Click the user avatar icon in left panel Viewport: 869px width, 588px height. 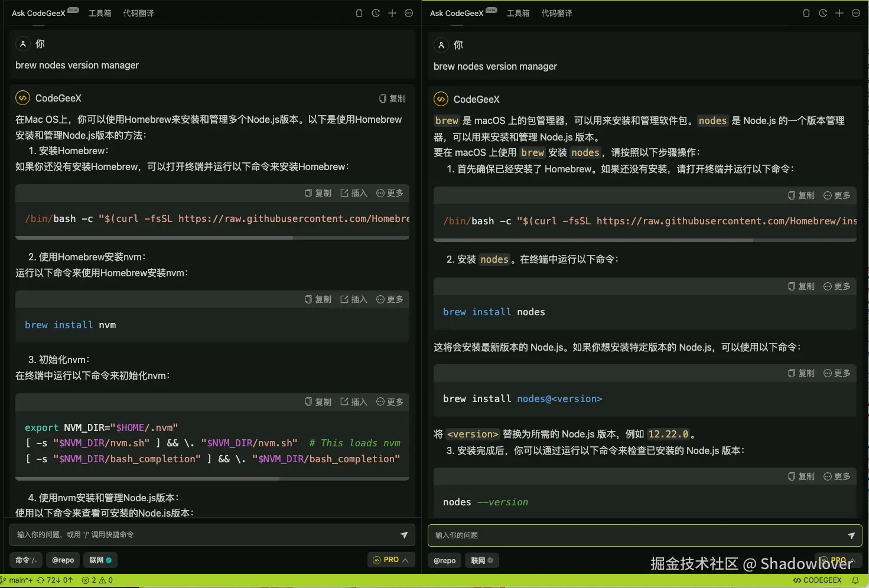point(23,44)
